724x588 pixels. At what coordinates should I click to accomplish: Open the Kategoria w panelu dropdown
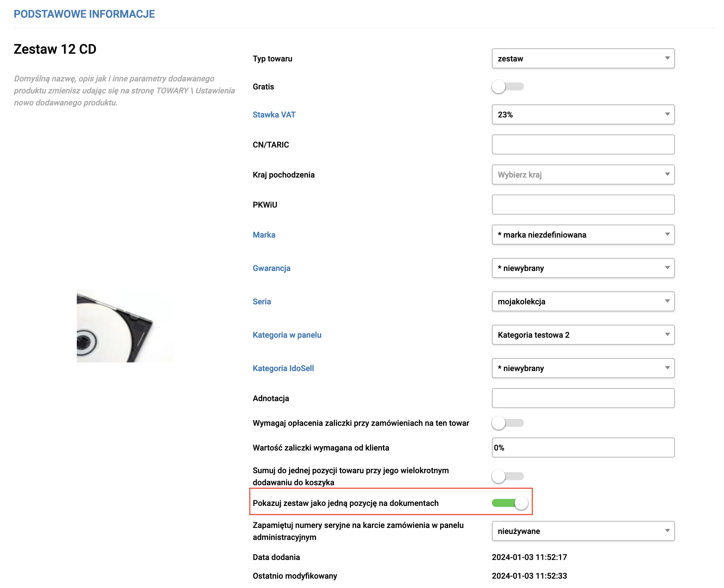coord(583,335)
